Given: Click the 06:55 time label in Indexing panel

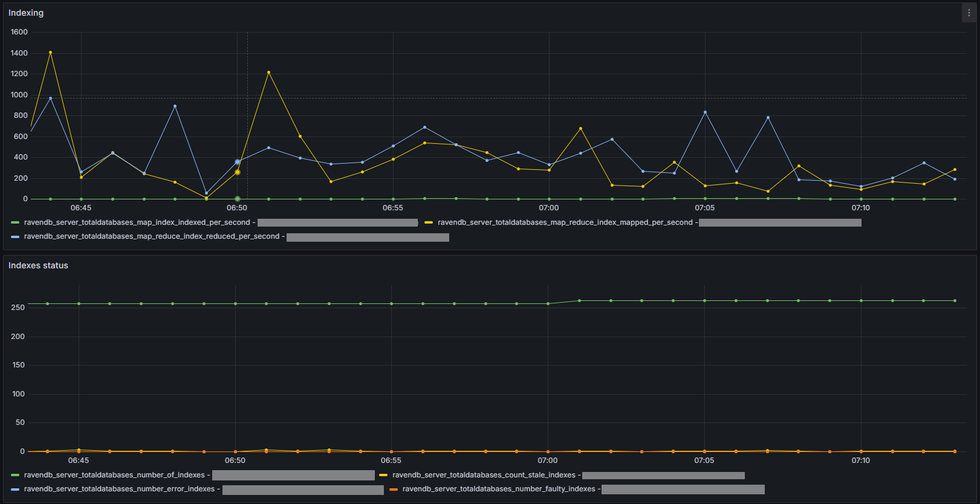Looking at the screenshot, I should pyautogui.click(x=393, y=208).
